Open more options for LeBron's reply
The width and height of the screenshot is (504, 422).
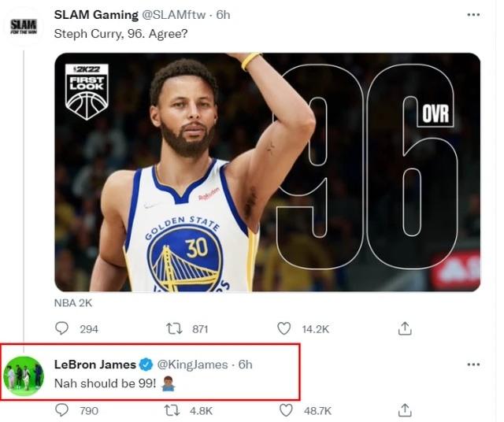[x=472, y=365]
